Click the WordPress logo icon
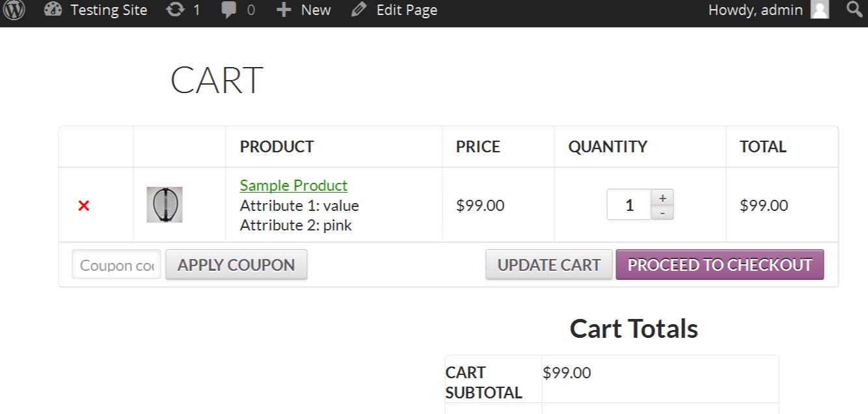 click(x=14, y=10)
